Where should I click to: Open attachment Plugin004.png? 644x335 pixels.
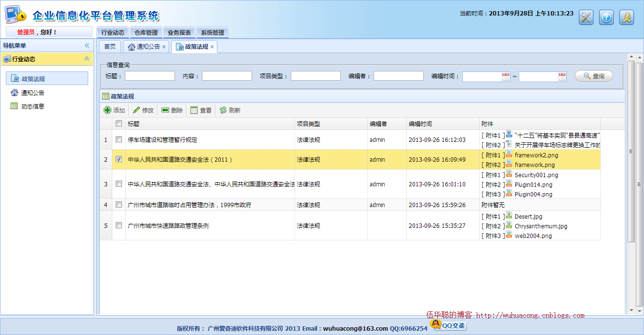point(534,194)
